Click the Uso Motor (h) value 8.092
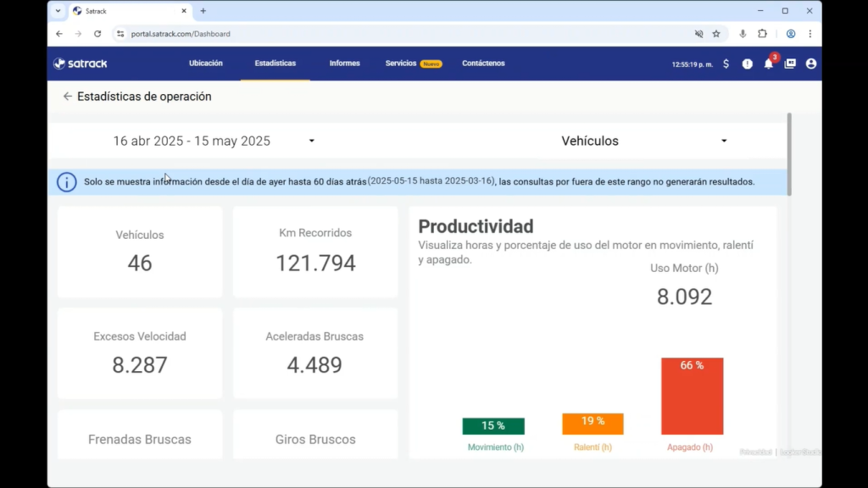 (x=684, y=297)
